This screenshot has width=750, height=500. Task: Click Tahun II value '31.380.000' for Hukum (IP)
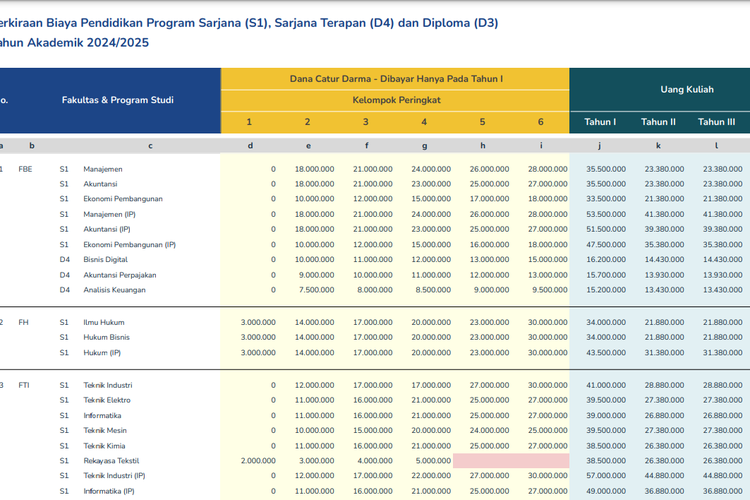(x=664, y=353)
